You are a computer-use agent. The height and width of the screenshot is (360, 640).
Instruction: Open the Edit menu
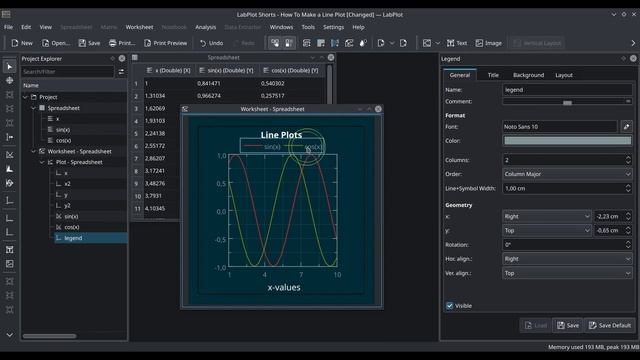point(26,27)
